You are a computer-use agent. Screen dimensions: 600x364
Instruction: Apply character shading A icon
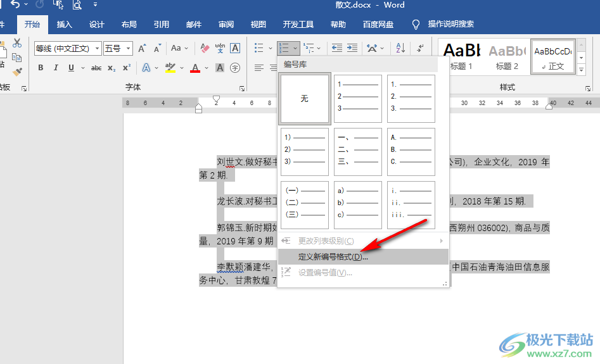point(220,68)
